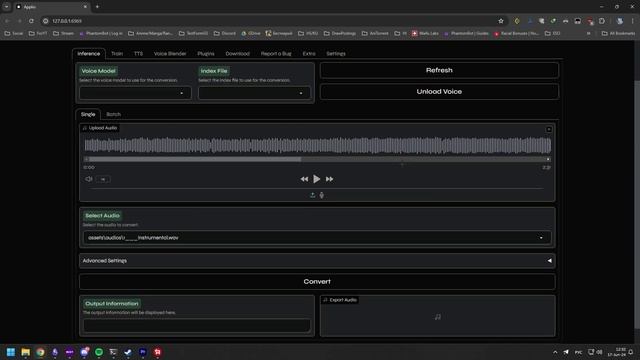
Task: Click the Convert button
Action: 317,282
